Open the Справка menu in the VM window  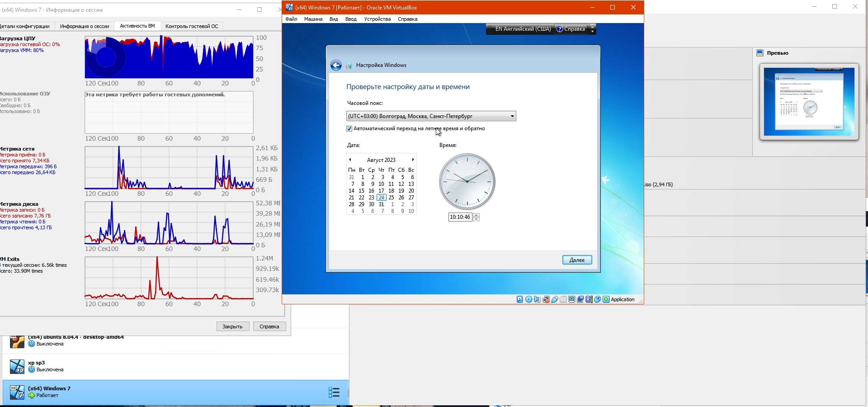pyautogui.click(x=407, y=19)
